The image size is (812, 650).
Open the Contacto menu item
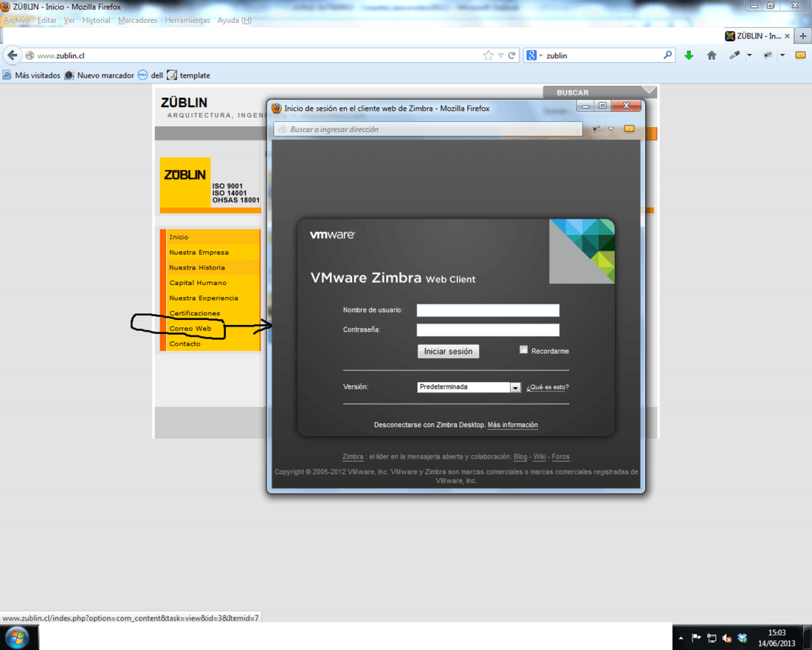[x=185, y=343]
